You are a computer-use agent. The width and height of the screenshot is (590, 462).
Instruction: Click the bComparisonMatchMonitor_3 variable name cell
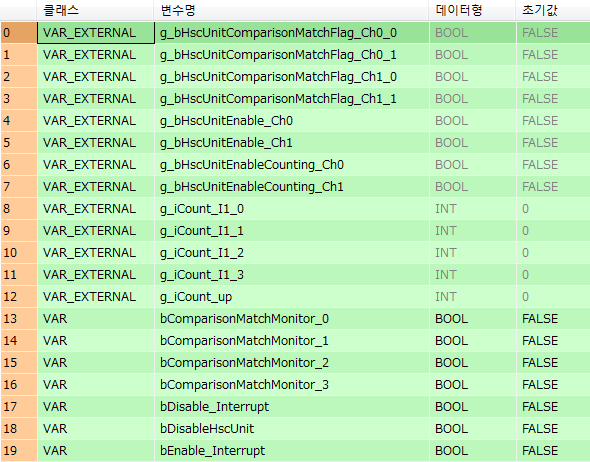(x=292, y=384)
